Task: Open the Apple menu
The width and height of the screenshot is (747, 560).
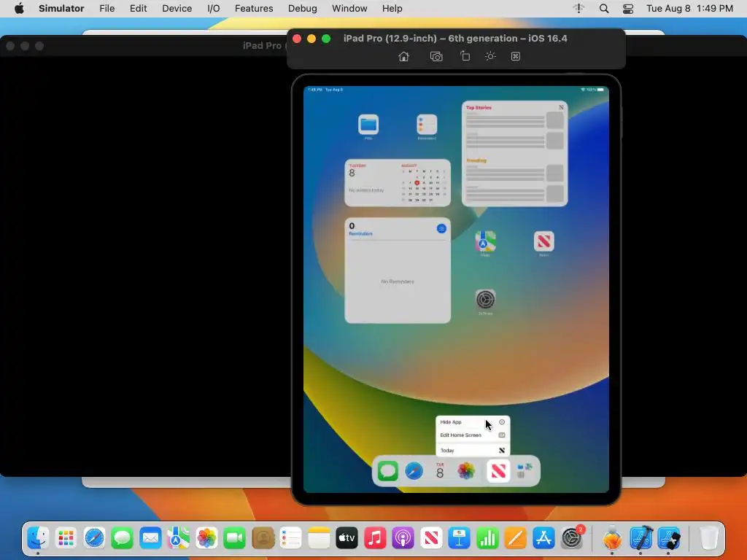Action: [19, 9]
